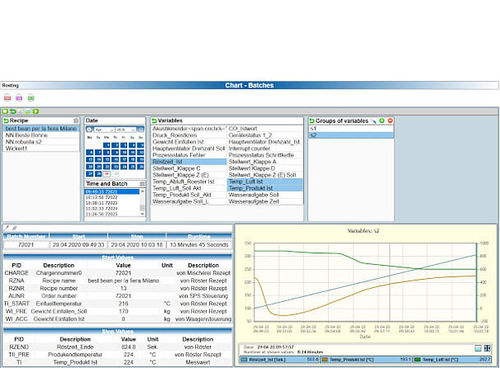Click the red folder icon below Roasting
Image resolution: width=500 pixels, height=368 pixels.
(7, 98)
